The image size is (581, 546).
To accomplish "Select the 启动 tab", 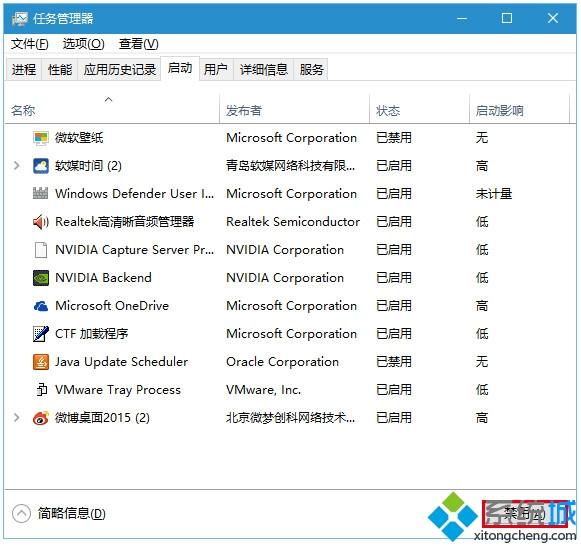I will click(180, 68).
